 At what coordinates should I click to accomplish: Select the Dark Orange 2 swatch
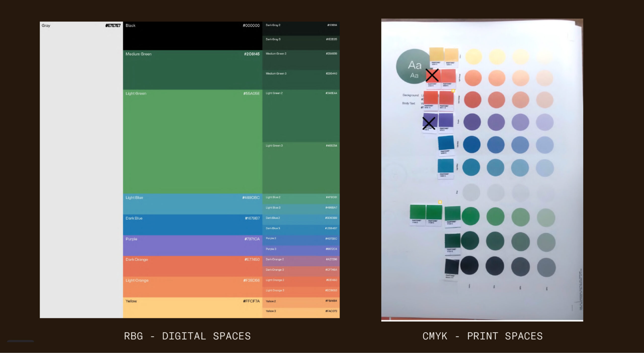(301, 261)
